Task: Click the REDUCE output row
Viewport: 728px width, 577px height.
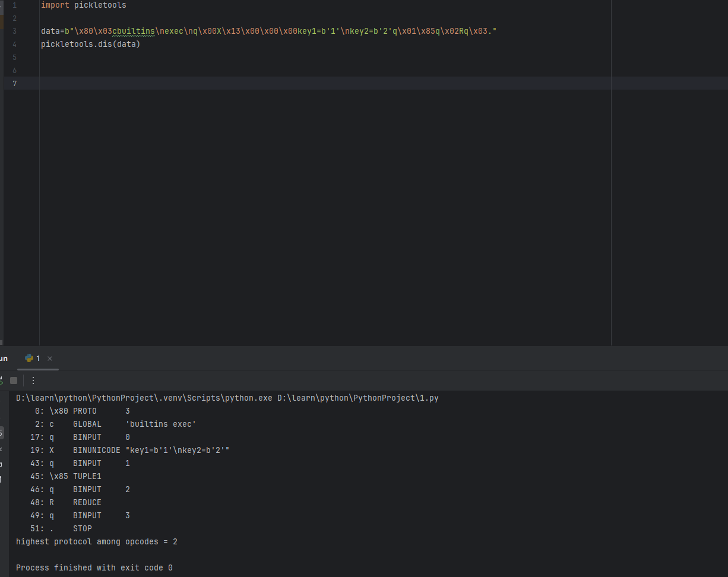Action: [x=66, y=502]
